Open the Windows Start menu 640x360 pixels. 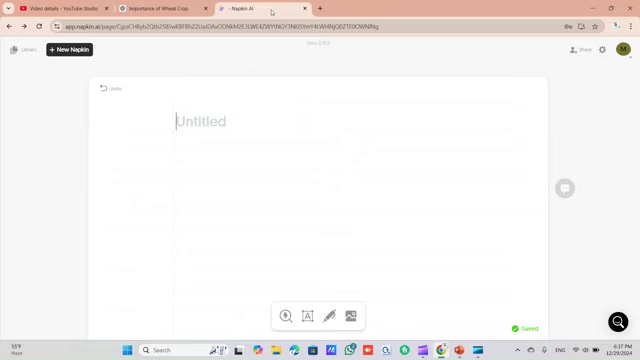(x=127, y=350)
